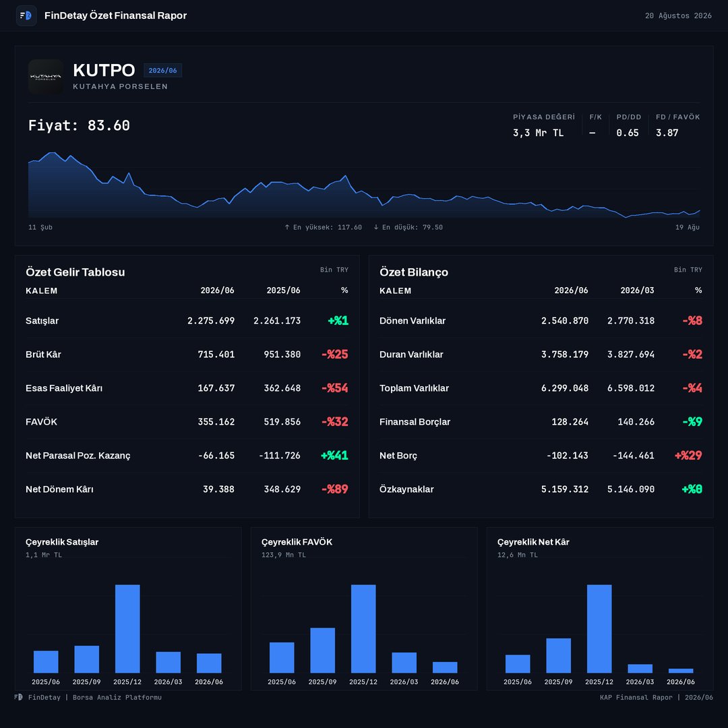Click the 'Net Parasal Poz. Kazanç' label
Viewport: 728px width, 728px height.
[78, 456]
